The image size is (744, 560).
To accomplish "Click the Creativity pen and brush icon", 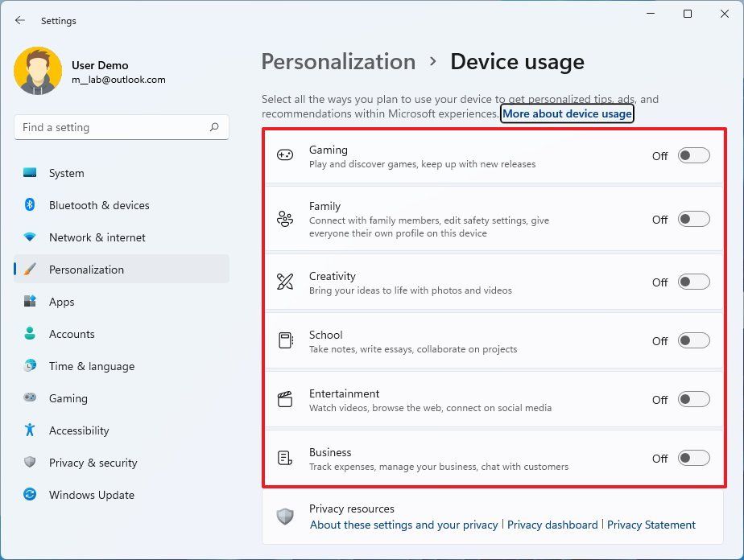I will pyautogui.click(x=284, y=282).
